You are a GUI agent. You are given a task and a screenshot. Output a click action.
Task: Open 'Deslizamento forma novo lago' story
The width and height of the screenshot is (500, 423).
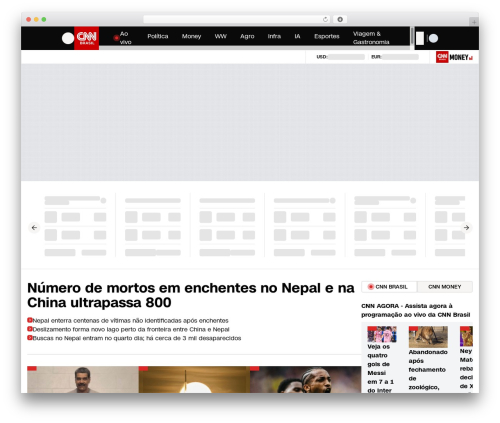(x=131, y=329)
